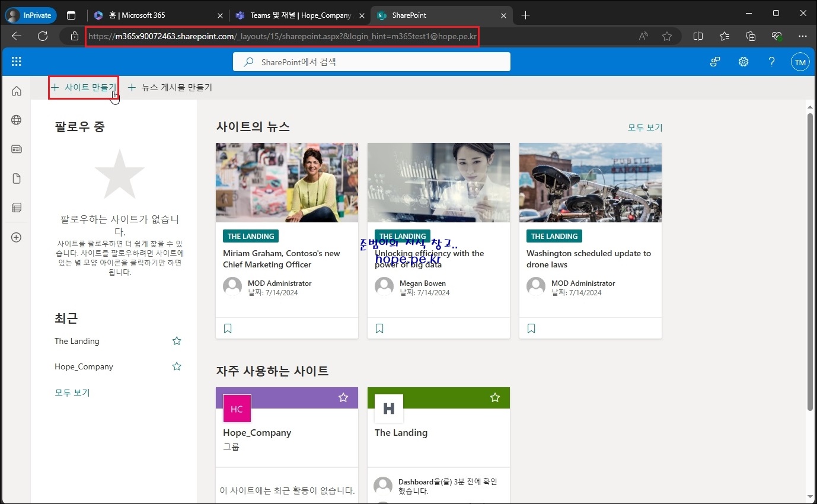Click THE LANDING tag on Miriam Graham card
The image size is (817, 504).
pyautogui.click(x=251, y=236)
